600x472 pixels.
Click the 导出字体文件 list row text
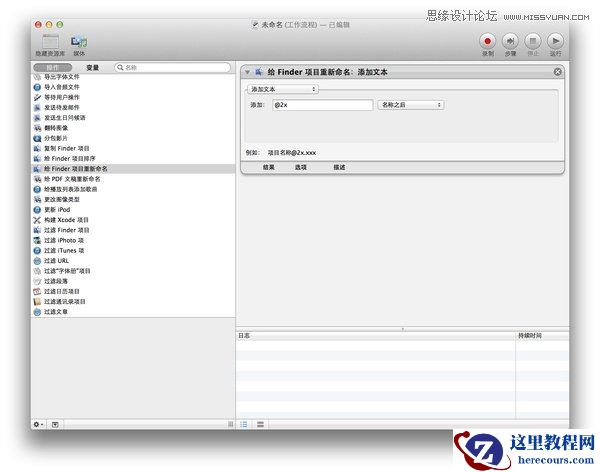click(62, 77)
